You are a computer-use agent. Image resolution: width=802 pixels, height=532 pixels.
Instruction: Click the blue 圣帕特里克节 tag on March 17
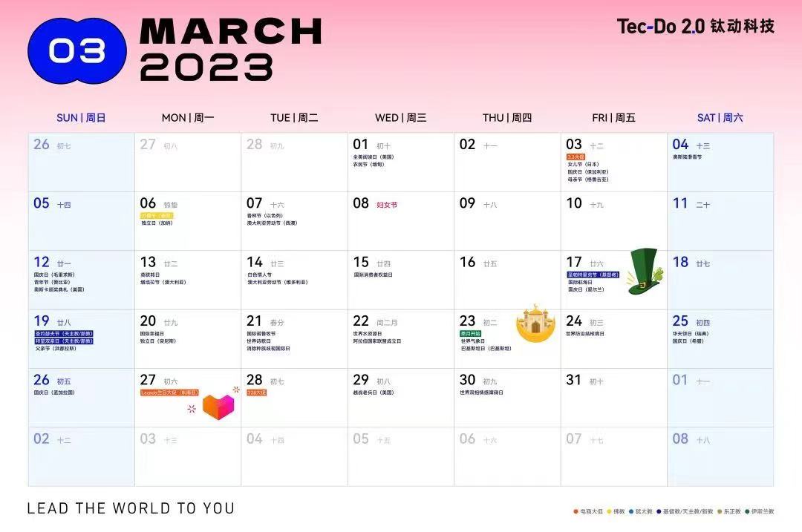593,275
